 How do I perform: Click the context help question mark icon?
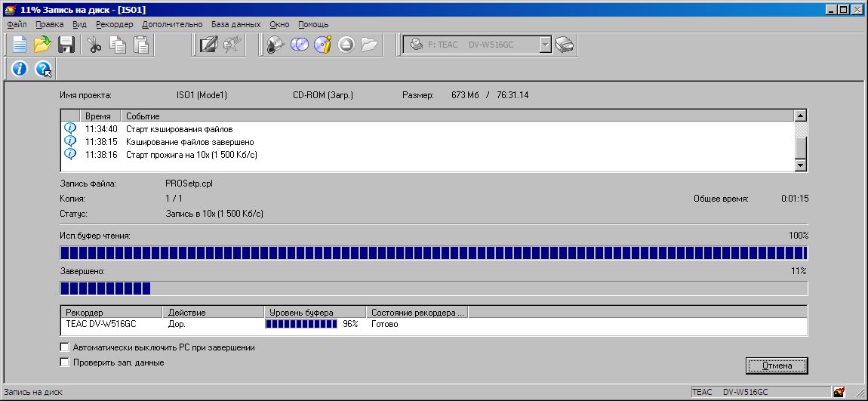pyautogui.click(x=43, y=69)
